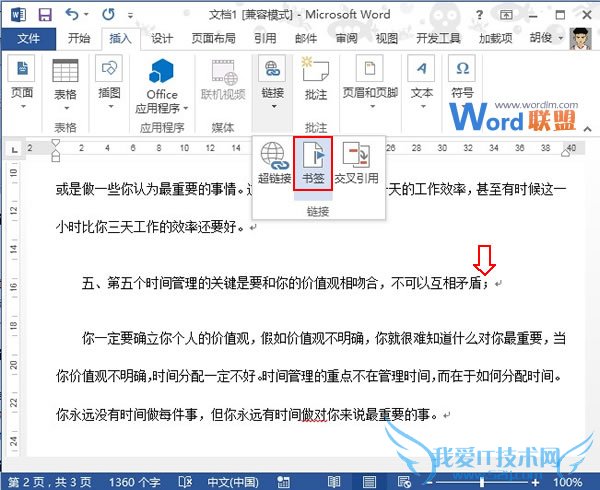600x490 pixels.
Task: Open the 加载项 tab
Action: pos(496,39)
